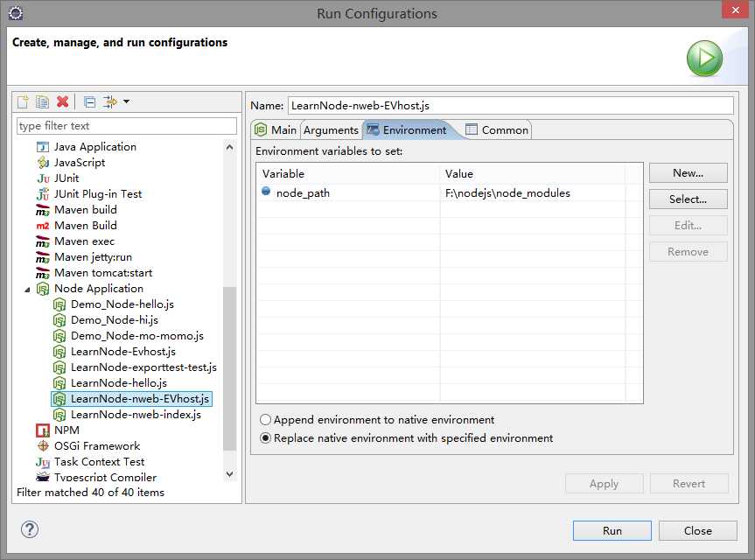Click the OSGi Framework icon
755x560 pixels.
[43, 446]
